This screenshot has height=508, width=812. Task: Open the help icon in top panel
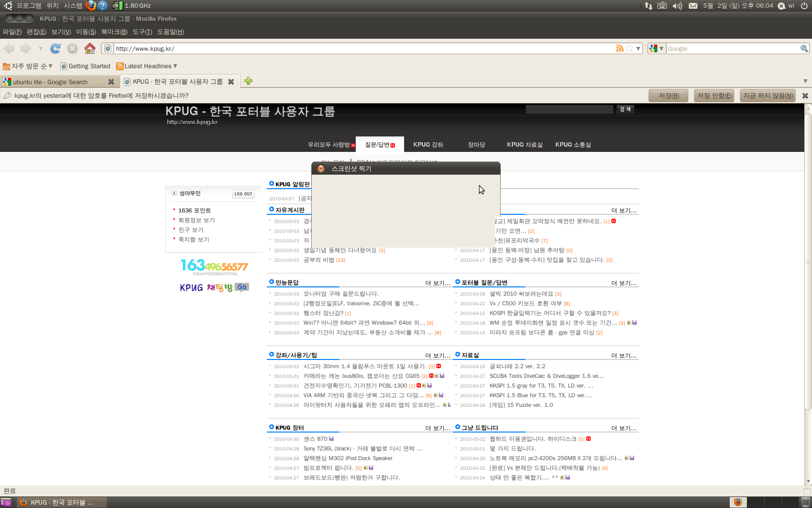[x=102, y=6]
